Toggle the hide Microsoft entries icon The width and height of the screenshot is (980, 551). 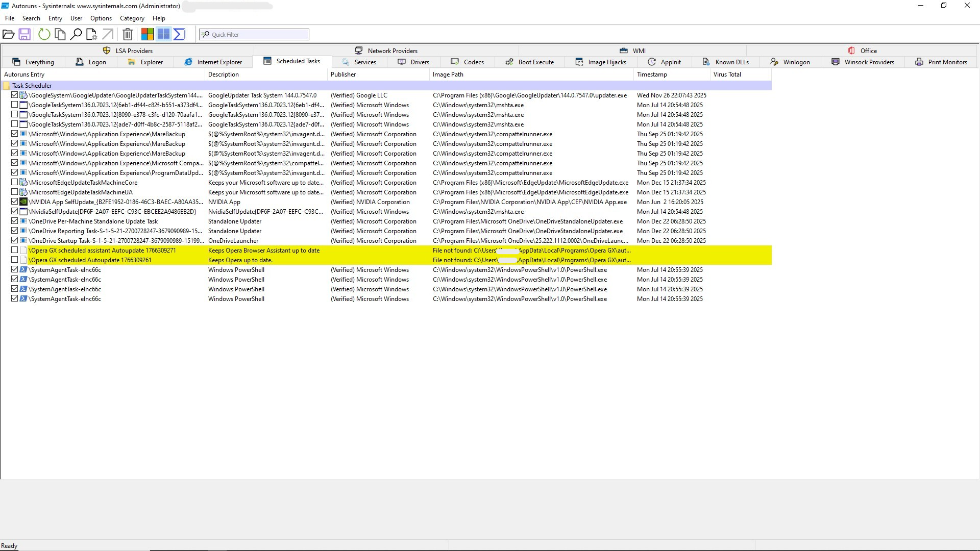[x=148, y=34]
